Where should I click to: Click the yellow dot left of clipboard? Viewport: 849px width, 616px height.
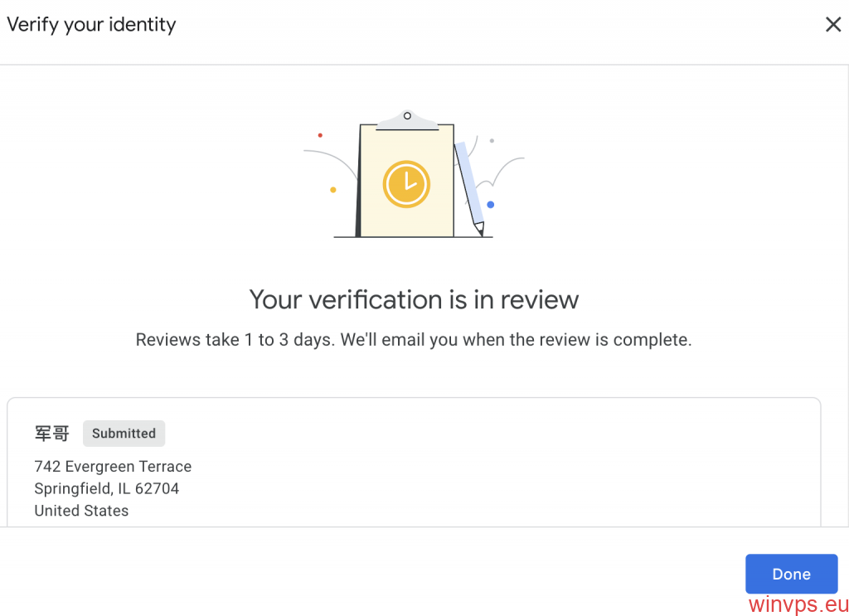click(x=333, y=190)
